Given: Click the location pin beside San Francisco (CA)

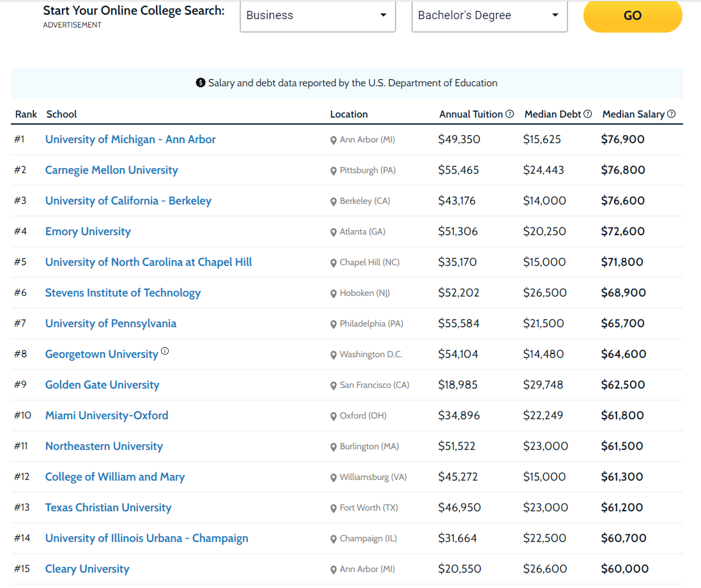Looking at the screenshot, I should (334, 386).
